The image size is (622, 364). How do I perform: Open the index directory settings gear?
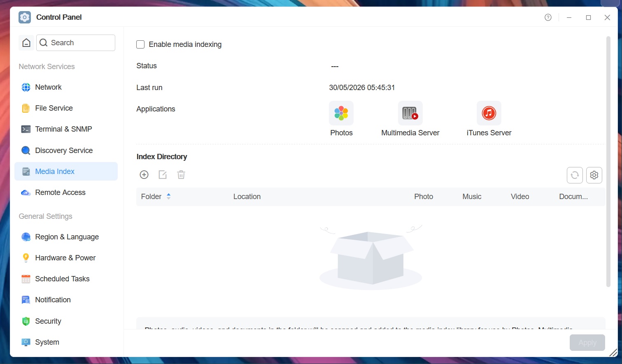[x=594, y=175]
